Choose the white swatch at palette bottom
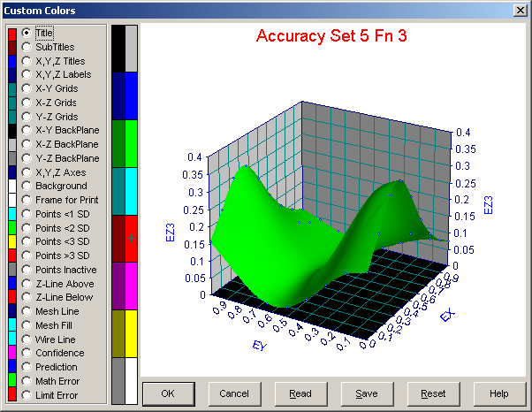Image resolution: width=532 pixels, height=412 pixels. coord(131,381)
